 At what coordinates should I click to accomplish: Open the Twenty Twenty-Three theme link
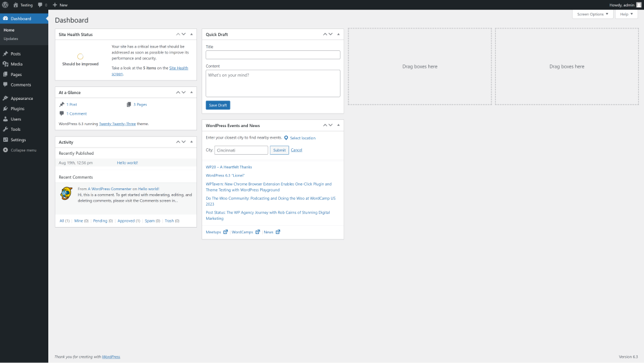click(117, 124)
